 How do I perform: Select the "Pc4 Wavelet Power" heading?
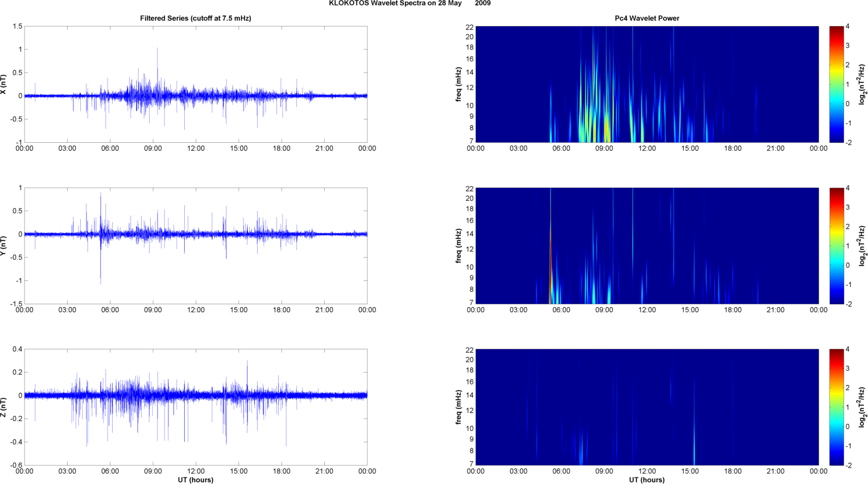pos(647,18)
